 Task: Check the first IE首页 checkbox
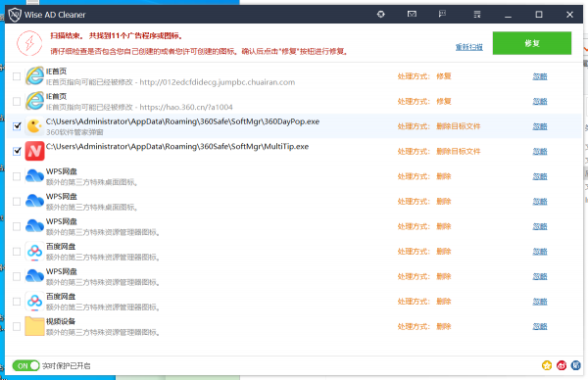17,76
